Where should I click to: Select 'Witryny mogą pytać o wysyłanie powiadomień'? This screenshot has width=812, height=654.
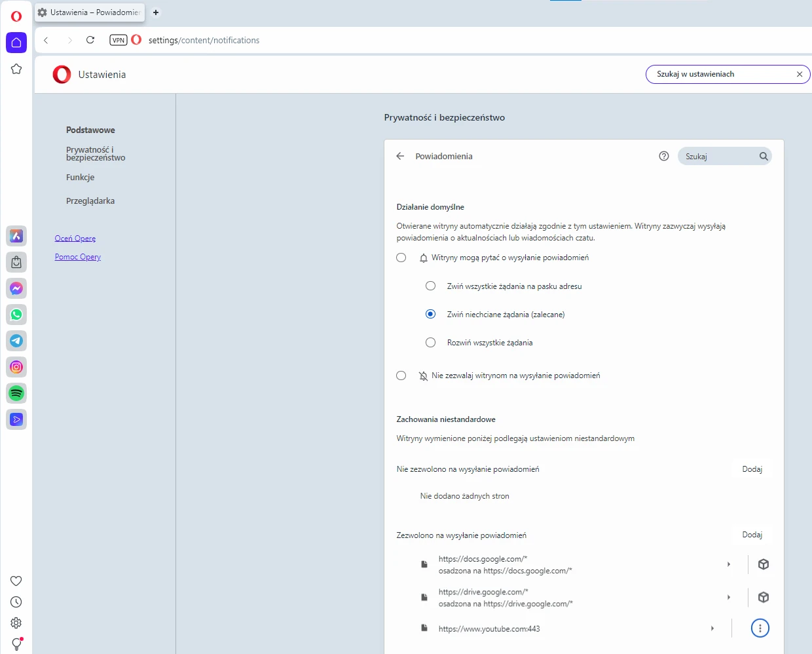pos(401,258)
